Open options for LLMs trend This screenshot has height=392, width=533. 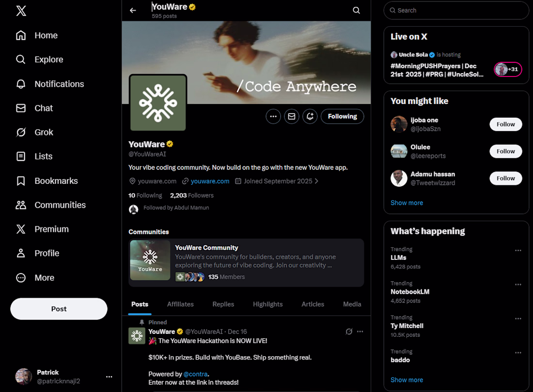click(518, 251)
